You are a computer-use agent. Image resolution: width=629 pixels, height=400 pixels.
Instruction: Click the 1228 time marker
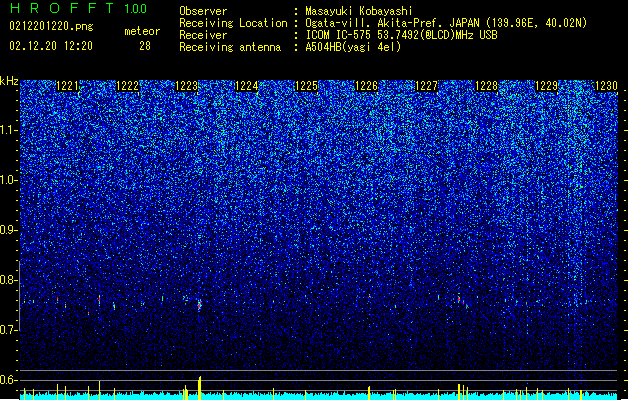tap(486, 86)
